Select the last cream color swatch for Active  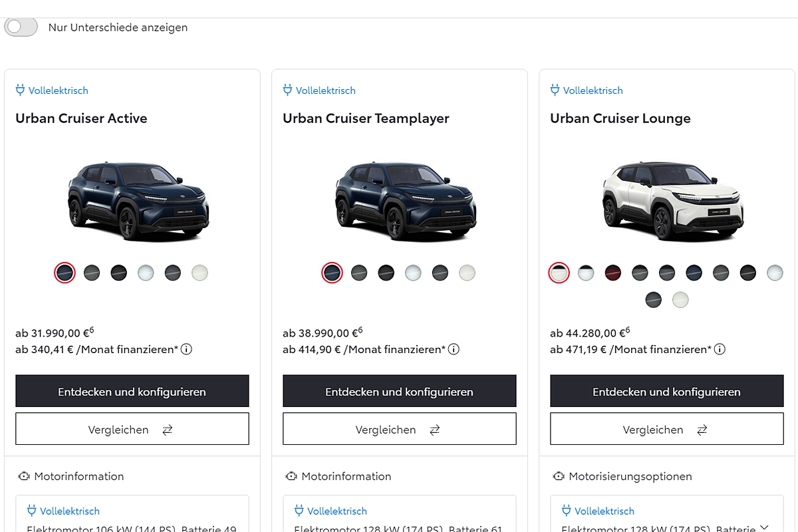[199, 273]
